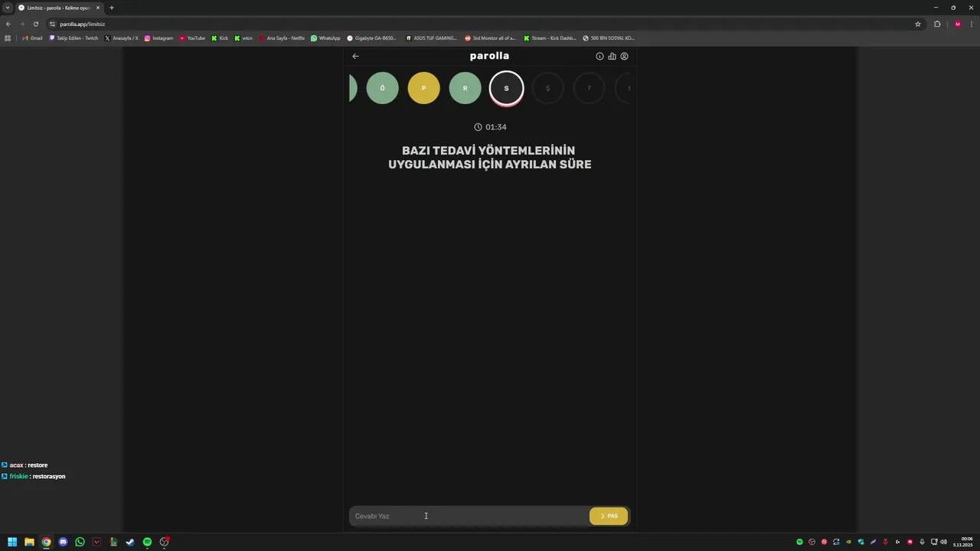Select the green Ö letter circle
Viewport: 980px width, 551px height.
[383, 88]
